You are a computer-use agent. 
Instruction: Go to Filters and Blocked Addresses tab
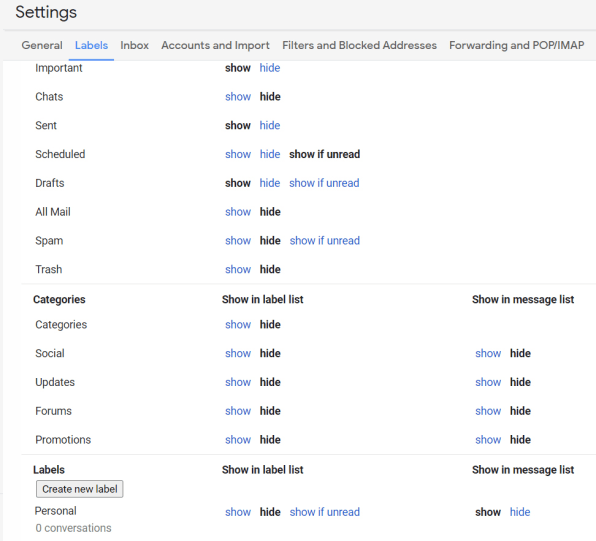pyautogui.click(x=360, y=45)
